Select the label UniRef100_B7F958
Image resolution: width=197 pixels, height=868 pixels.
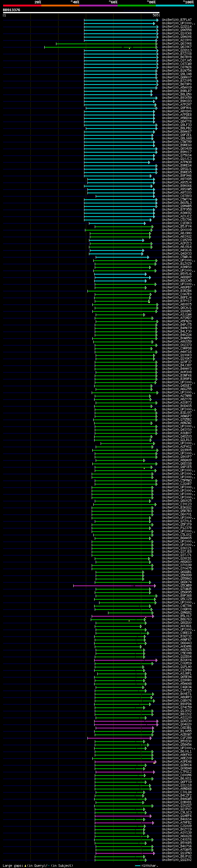coord(176,210)
